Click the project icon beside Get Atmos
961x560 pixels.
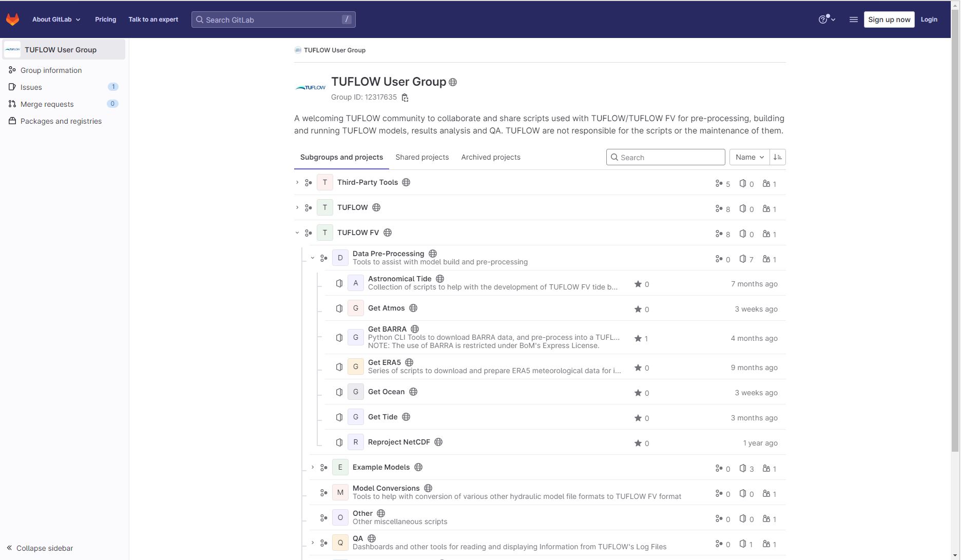pos(339,308)
